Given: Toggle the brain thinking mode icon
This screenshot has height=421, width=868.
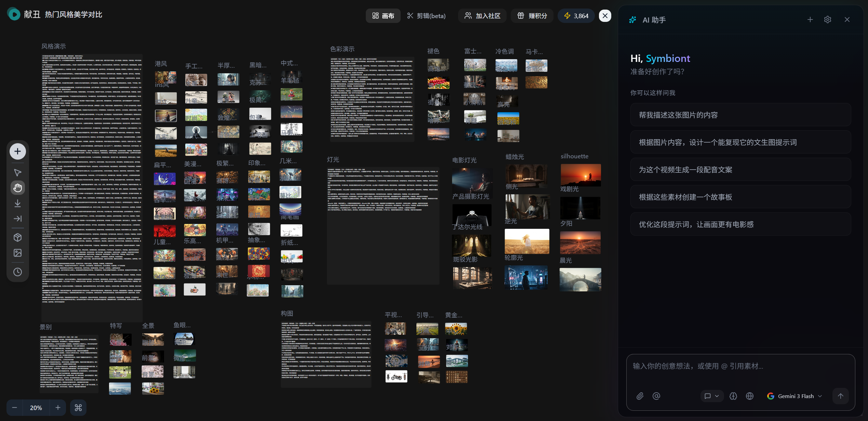Looking at the screenshot, I should (733, 396).
